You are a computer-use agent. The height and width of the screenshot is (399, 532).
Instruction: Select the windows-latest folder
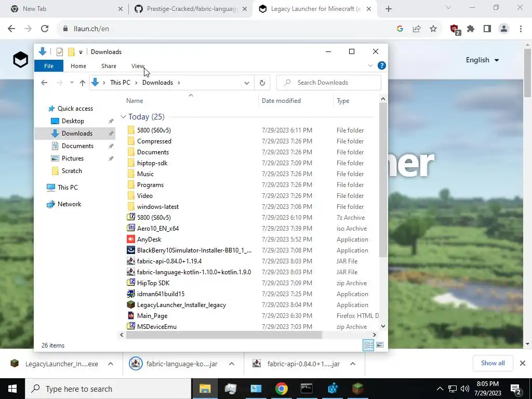point(158,207)
